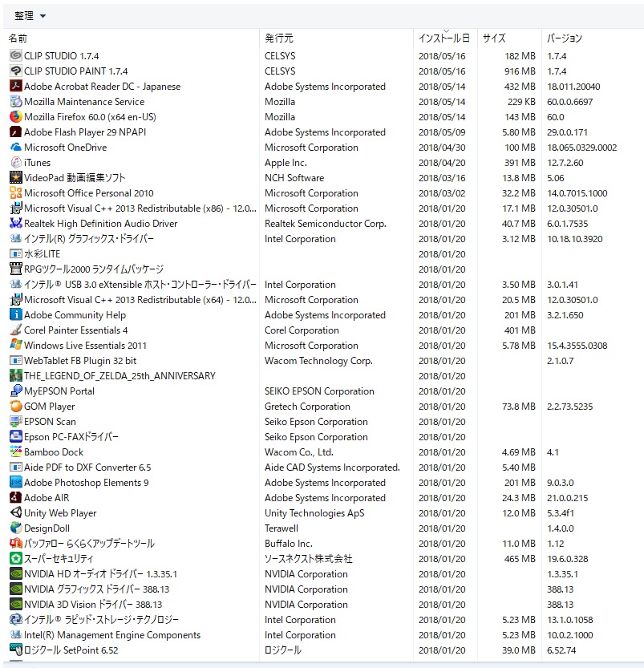
Task: Select インテル USB 3.0 eXtensible ホスト entry name
Action: 140,284
